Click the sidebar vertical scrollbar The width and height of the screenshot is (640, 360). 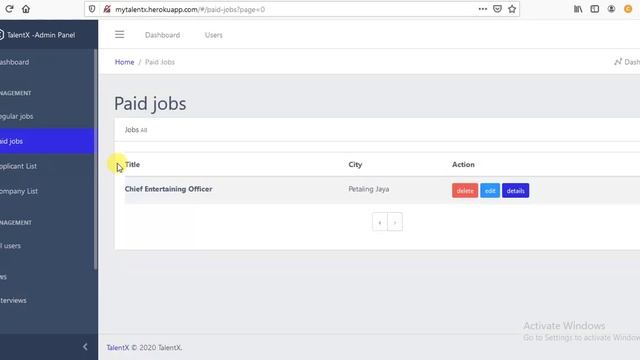[96, 159]
